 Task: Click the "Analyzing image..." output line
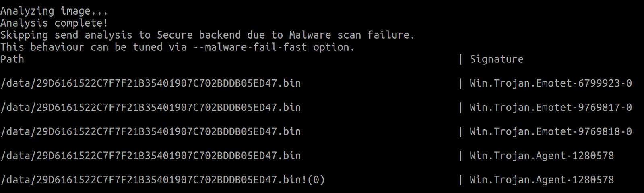[54, 11]
